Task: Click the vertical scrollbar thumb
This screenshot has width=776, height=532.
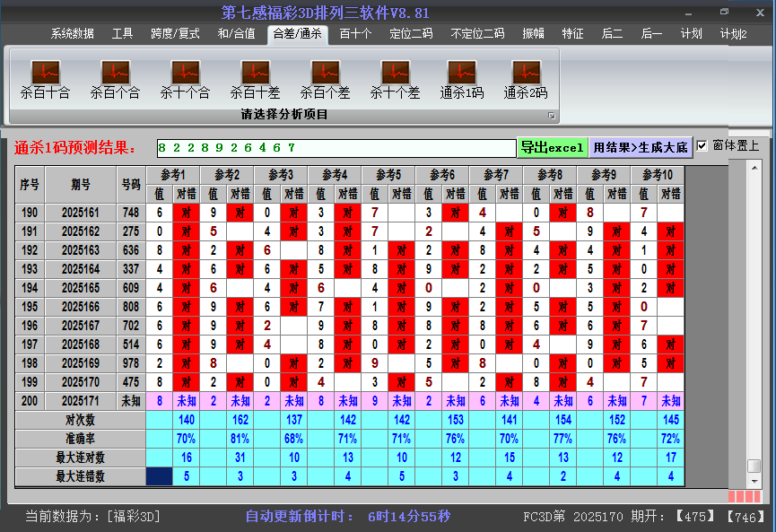Action: pos(754,466)
